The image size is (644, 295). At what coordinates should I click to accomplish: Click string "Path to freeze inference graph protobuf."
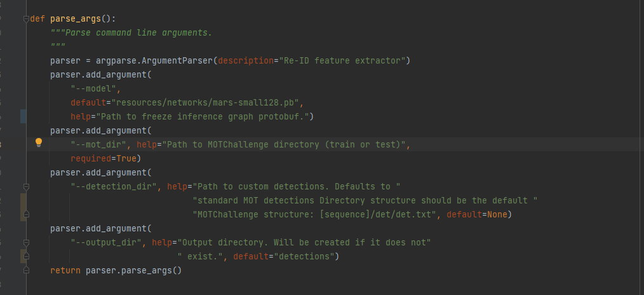203,117
